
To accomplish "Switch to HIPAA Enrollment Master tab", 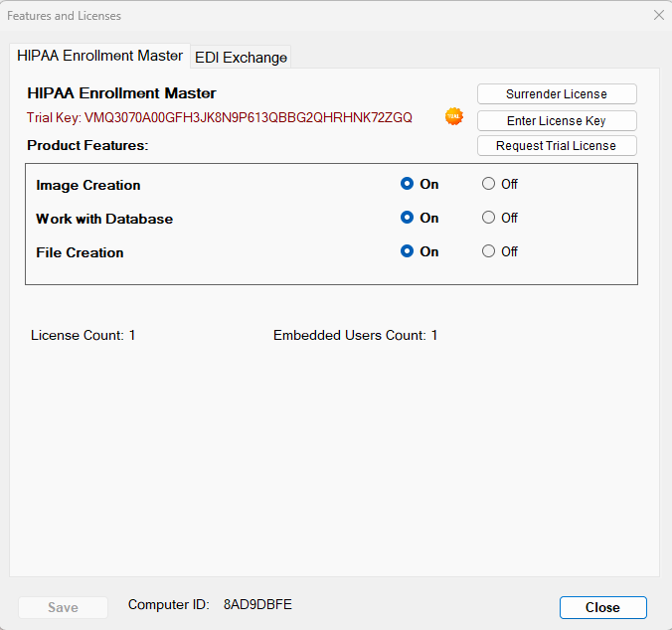I will pos(99,56).
